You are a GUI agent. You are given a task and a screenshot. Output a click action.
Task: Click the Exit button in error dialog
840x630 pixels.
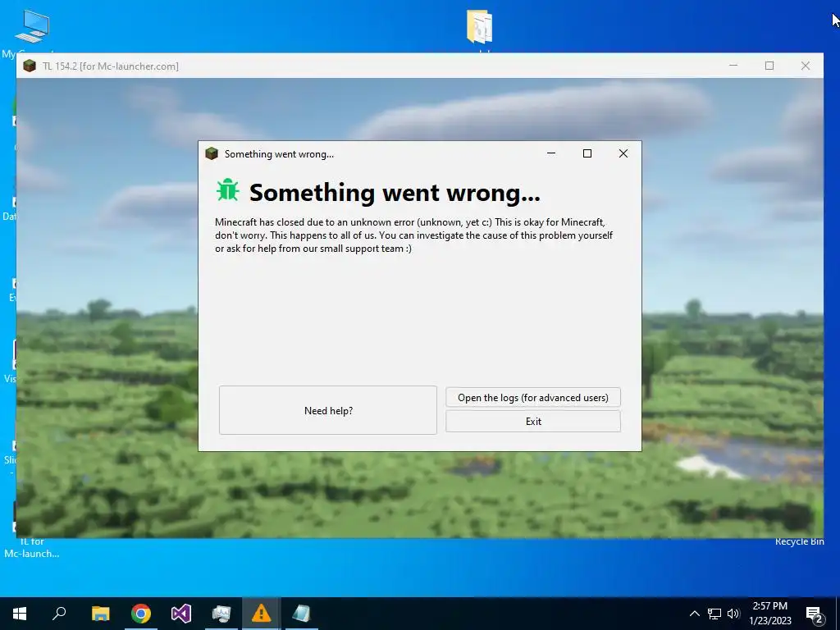(x=533, y=422)
